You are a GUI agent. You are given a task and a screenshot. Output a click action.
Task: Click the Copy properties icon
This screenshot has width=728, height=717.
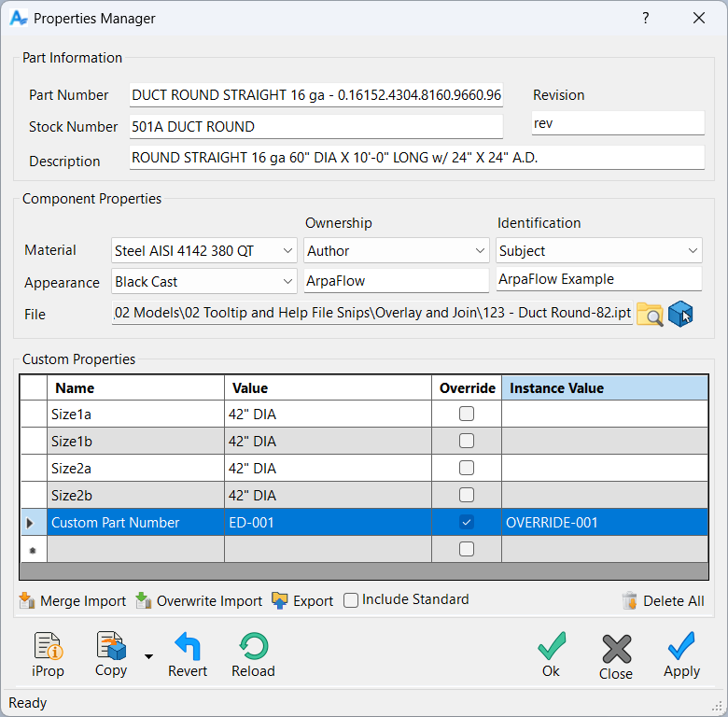[111, 647]
